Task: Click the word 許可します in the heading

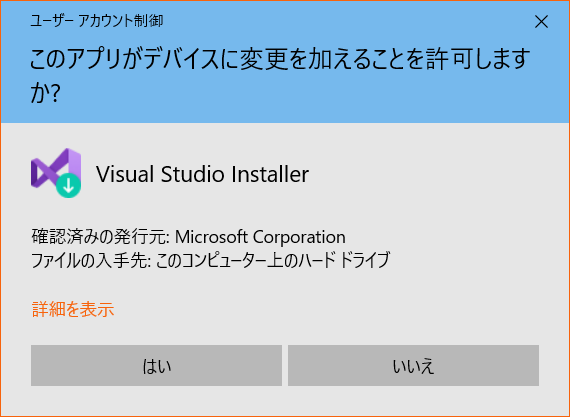Action: (479, 60)
